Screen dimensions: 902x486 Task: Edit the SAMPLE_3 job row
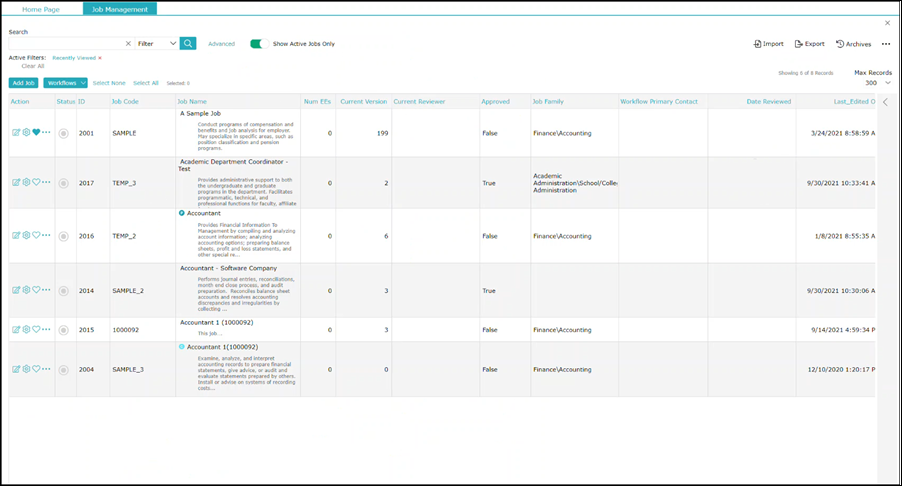[16, 369]
